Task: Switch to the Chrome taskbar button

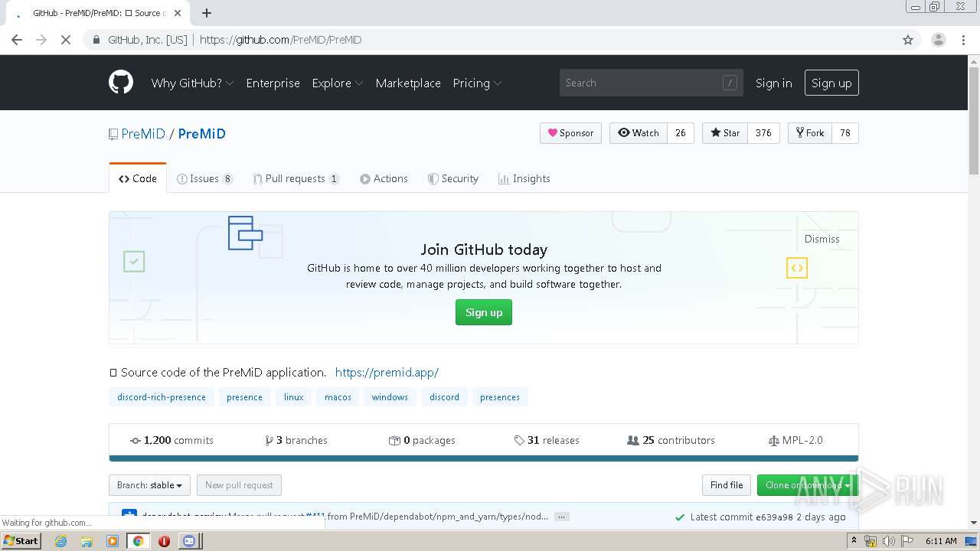Action: [x=138, y=541]
